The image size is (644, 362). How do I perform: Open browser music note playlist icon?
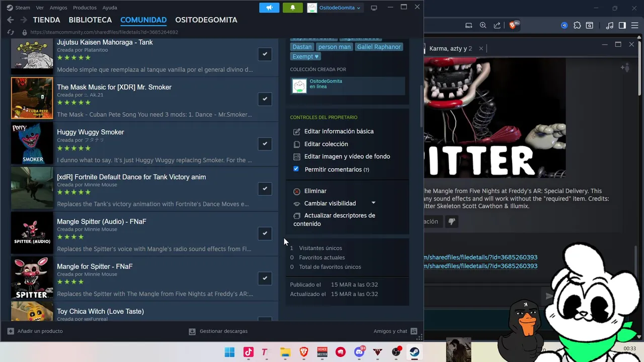pos(610,25)
